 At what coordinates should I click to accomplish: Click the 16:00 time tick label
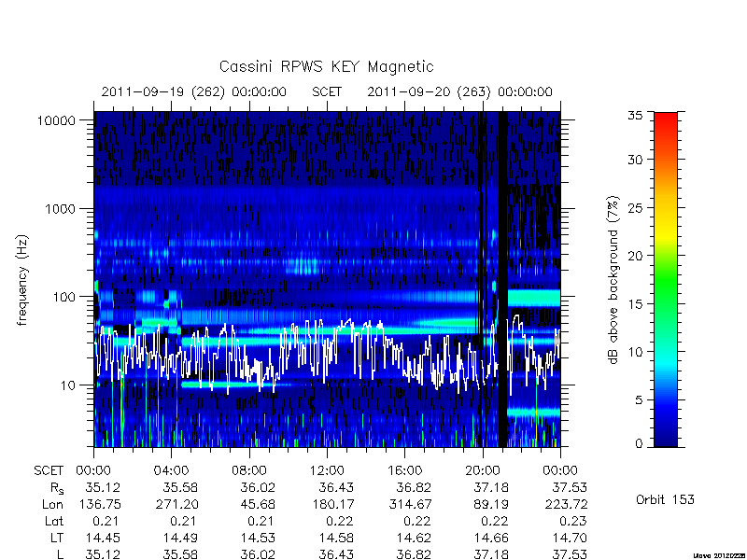click(x=404, y=470)
